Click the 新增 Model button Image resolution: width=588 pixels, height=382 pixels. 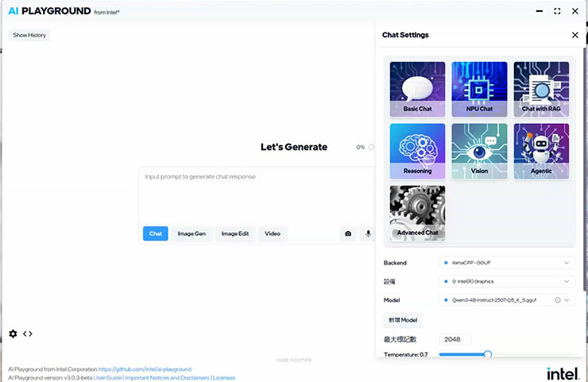[x=403, y=320]
